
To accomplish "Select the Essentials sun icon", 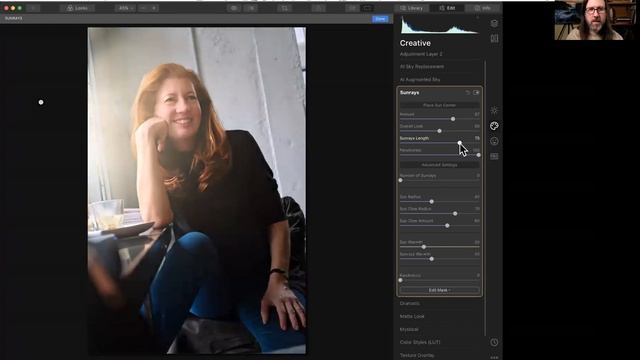I will click(494, 110).
